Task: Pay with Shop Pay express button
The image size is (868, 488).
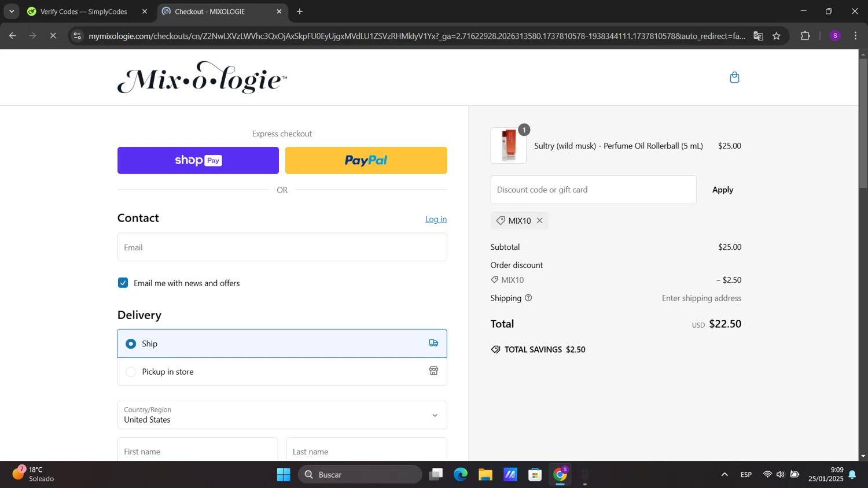Action: pos(198,160)
